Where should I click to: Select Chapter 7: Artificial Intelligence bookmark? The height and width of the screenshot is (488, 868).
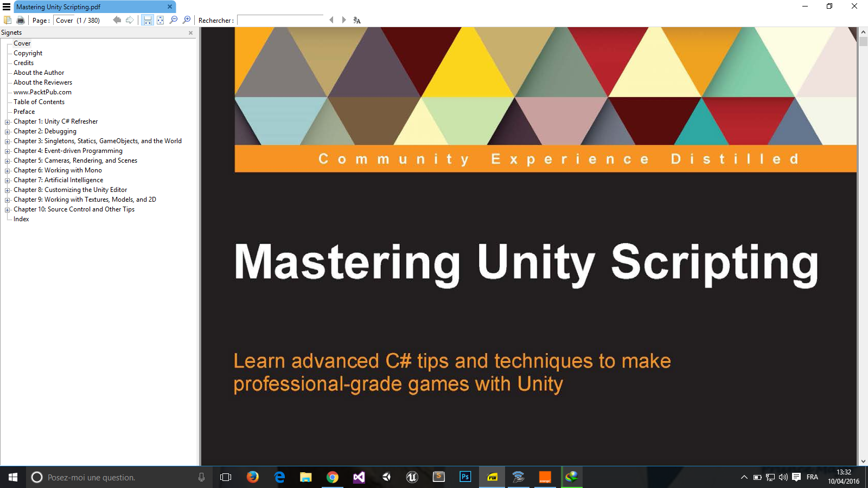coord(58,180)
